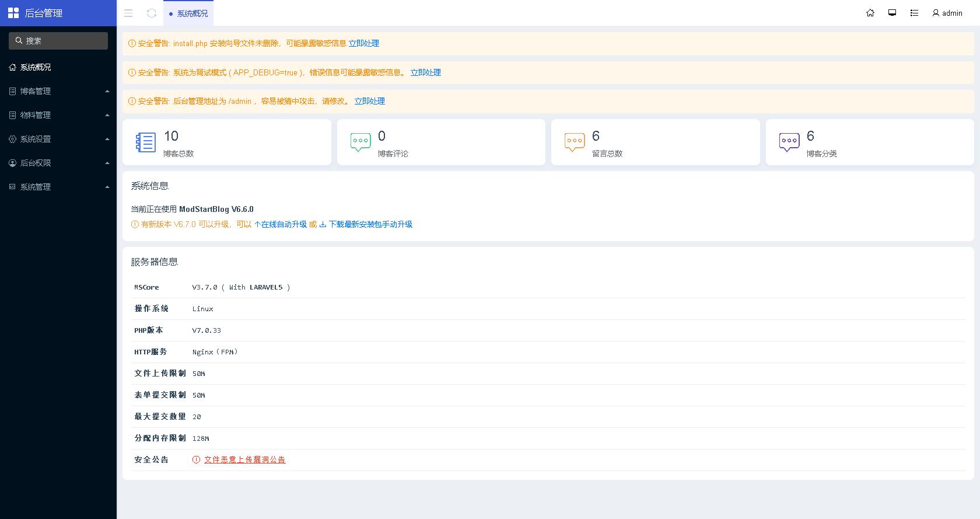Open 后台权限 sidebar menu
The image size is (980, 519).
[x=58, y=163]
